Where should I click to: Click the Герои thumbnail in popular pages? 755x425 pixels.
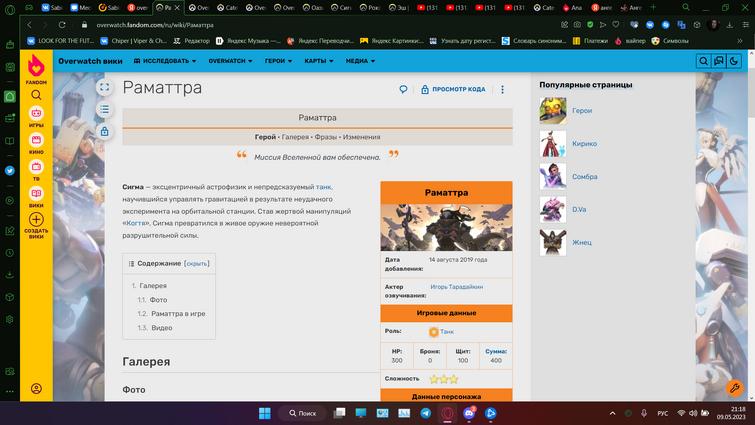tap(553, 111)
